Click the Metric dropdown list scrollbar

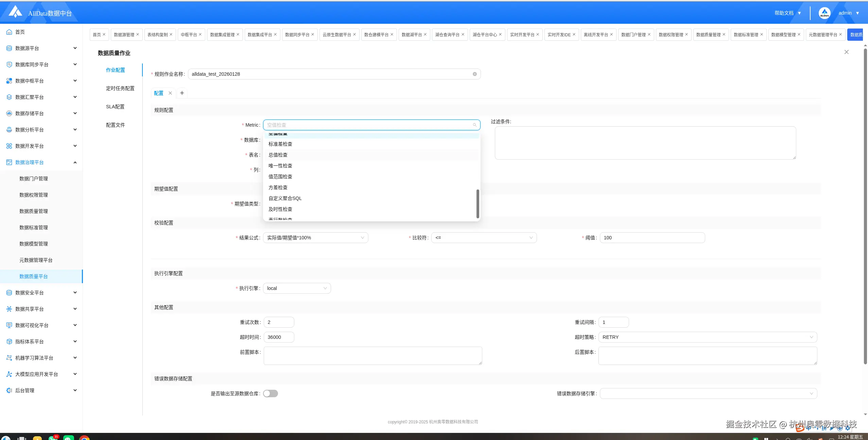478,204
